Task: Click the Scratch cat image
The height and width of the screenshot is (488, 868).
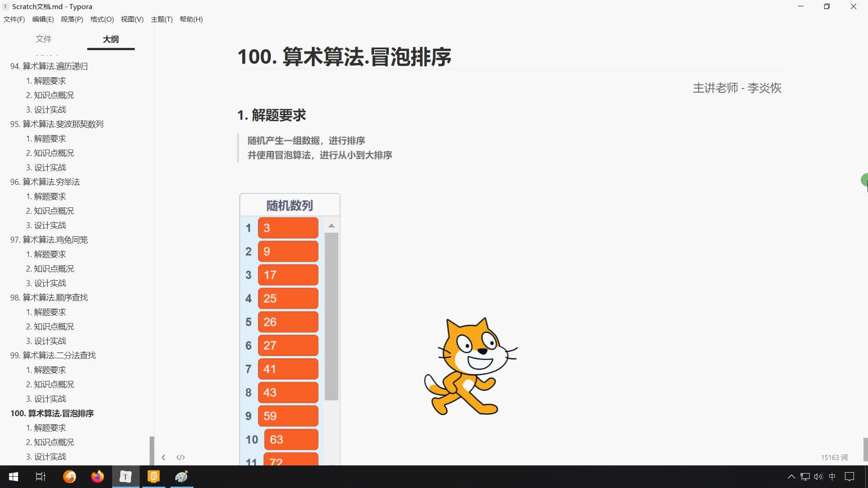Action: coord(471,366)
